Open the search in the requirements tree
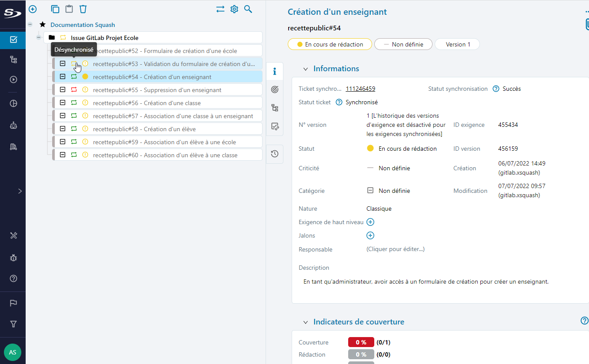 [x=248, y=9]
